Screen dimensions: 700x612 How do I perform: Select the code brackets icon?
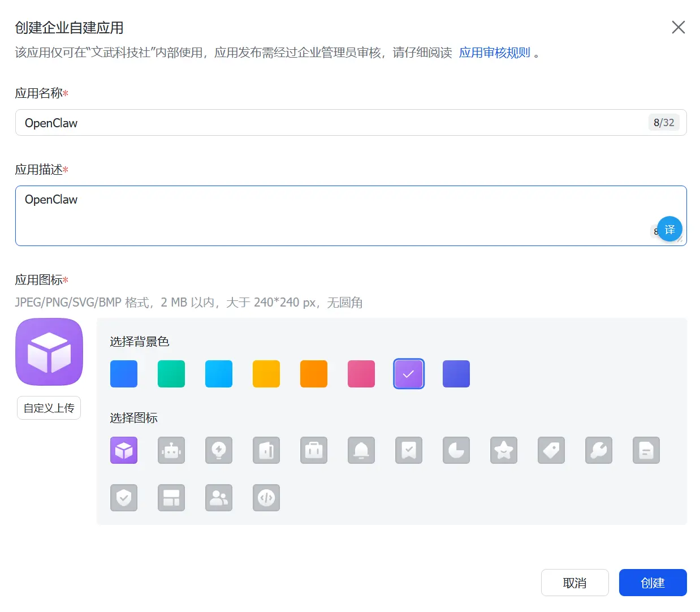(266, 498)
